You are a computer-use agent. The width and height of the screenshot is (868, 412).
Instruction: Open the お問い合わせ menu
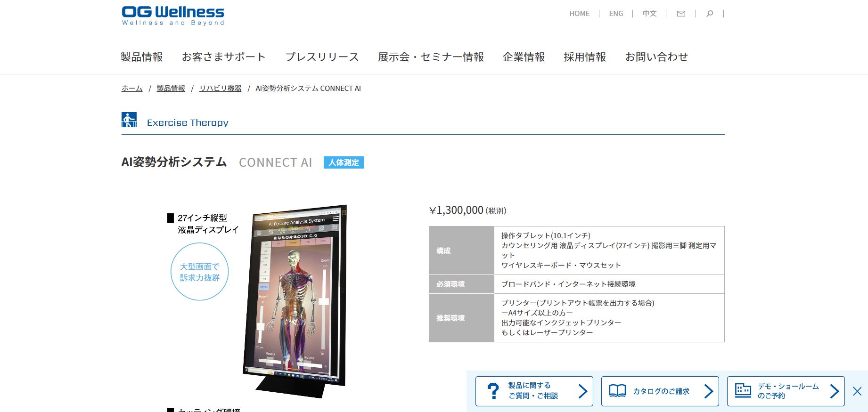point(656,57)
